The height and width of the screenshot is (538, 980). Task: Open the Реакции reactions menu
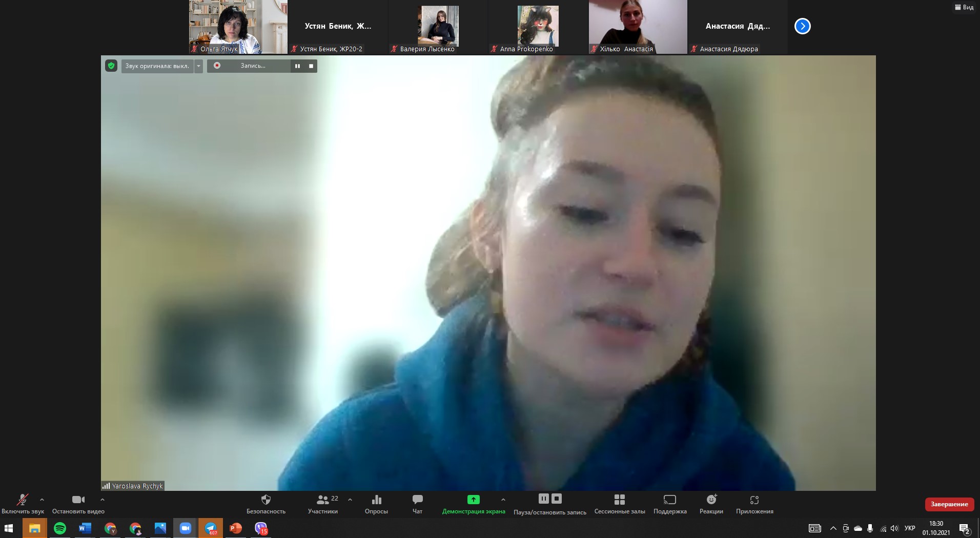click(711, 504)
